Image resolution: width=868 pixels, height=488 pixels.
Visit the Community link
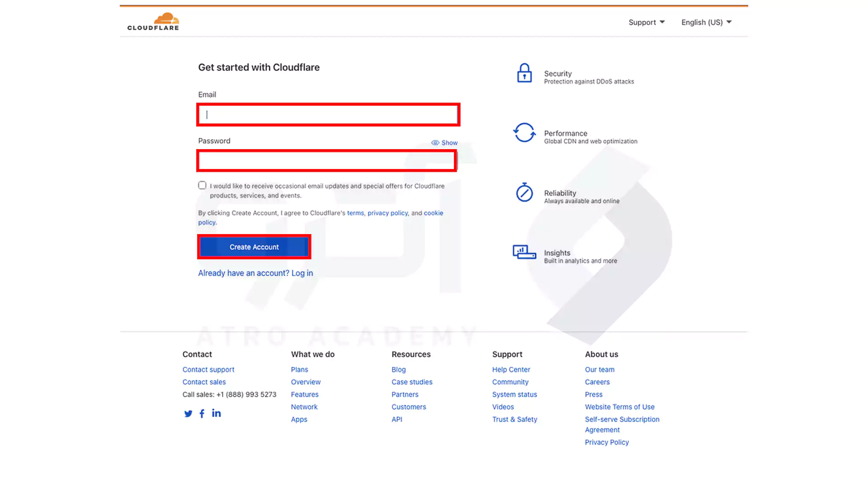(510, 382)
